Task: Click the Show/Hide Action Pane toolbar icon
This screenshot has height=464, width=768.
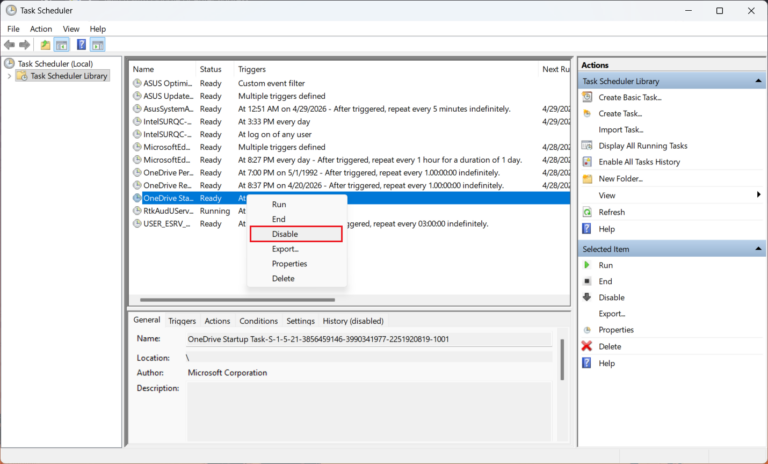Action: point(97,45)
